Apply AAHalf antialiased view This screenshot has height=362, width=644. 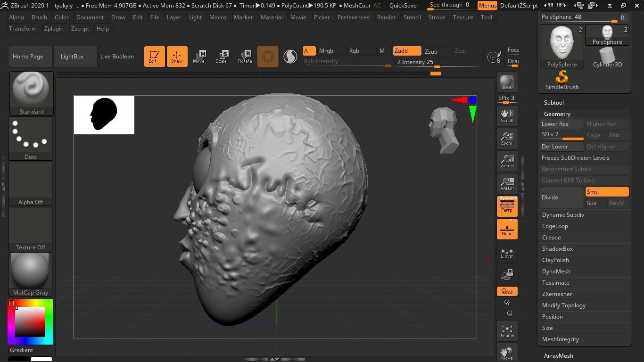pos(507,183)
